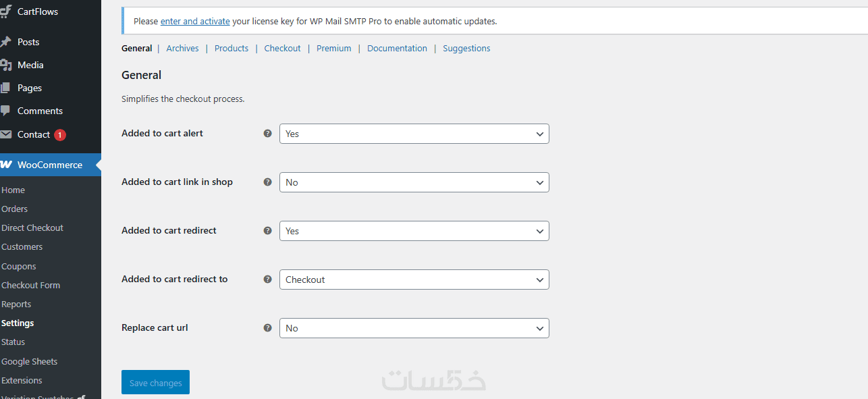Click the Contact envelope icon
Image resolution: width=868 pixels, height=399 pixels.
click(6, 134)
